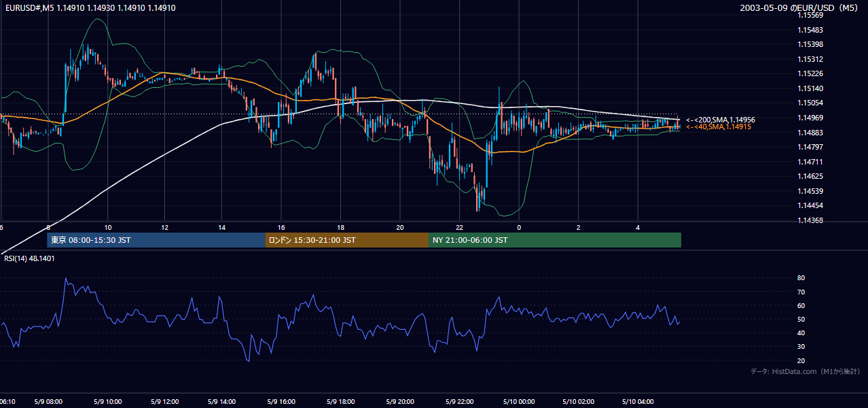
Task: Click the 1.14539 price axis label
Action: coord(810,191)
